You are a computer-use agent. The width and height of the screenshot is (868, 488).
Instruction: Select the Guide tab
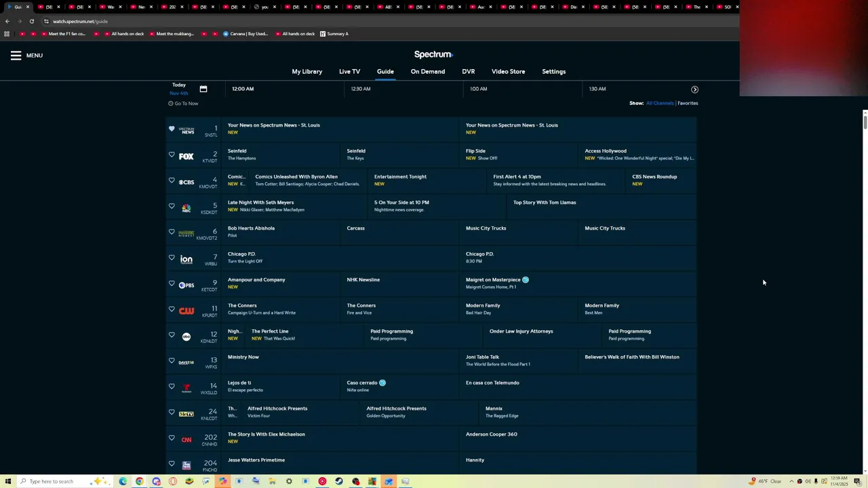click(385, 71)
